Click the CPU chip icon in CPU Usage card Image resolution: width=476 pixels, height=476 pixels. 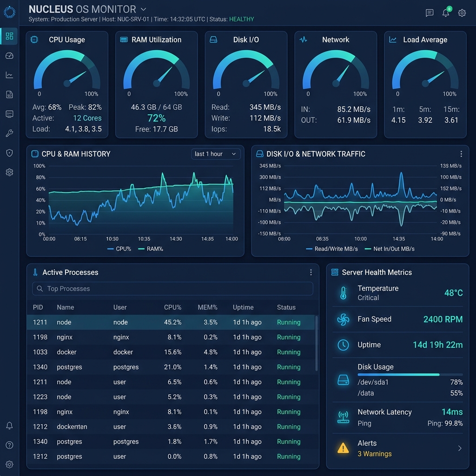point(34,40)
